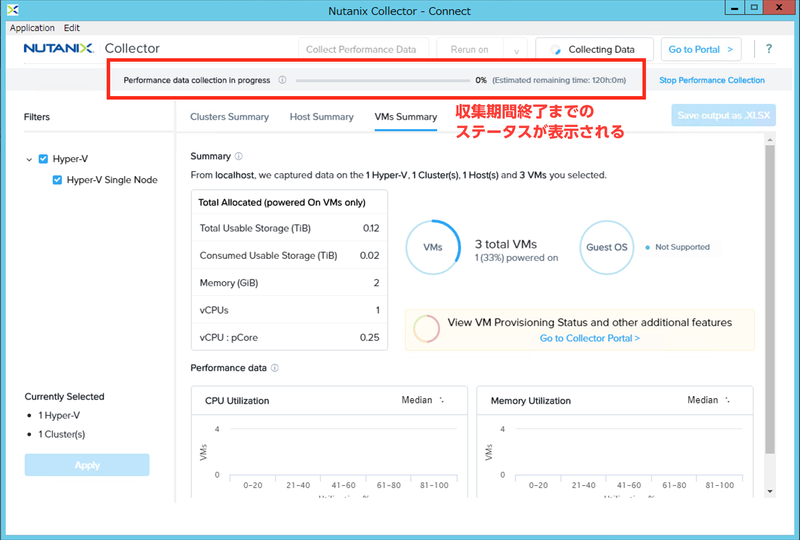The image size is (800, 540).
Task: Click the Total Usable Storage (TiB) row
Action: 289,228
